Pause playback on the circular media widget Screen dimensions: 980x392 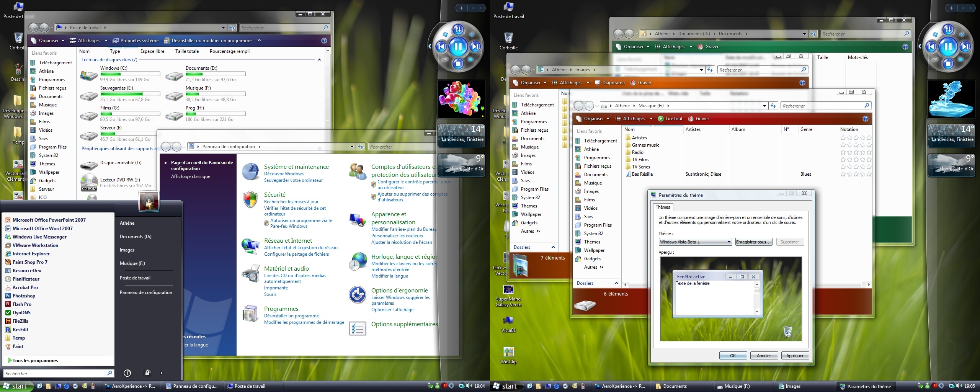coord(458,46)
